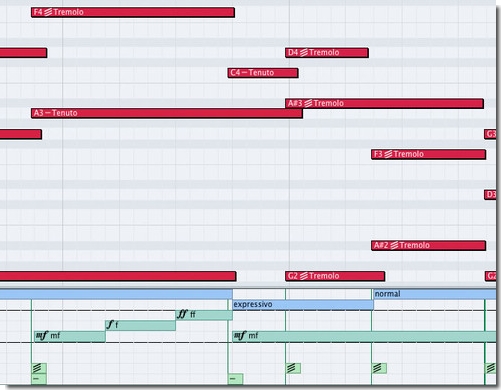Select the F4 Tremolo note

[133, 12]
